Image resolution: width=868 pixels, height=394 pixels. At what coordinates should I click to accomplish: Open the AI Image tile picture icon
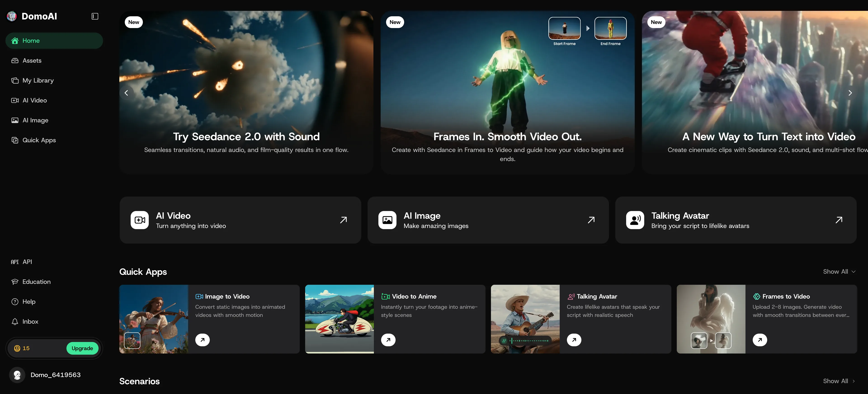[387, 220]
